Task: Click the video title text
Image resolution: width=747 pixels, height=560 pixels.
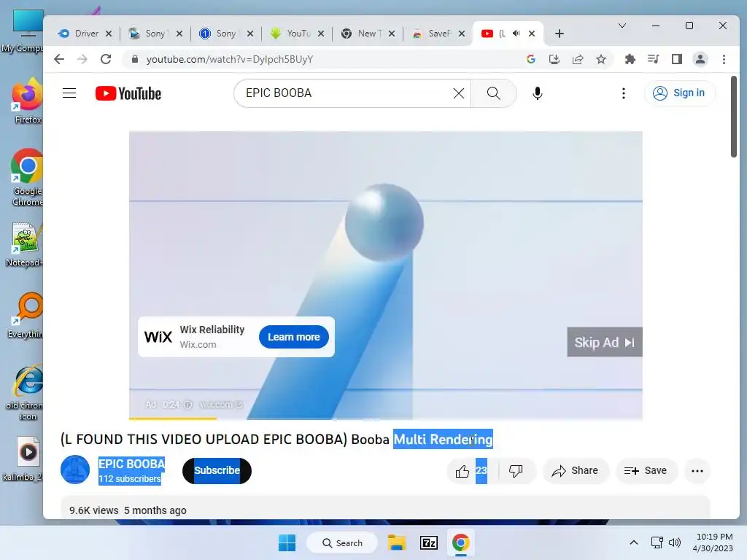Action: pos(276,439)
